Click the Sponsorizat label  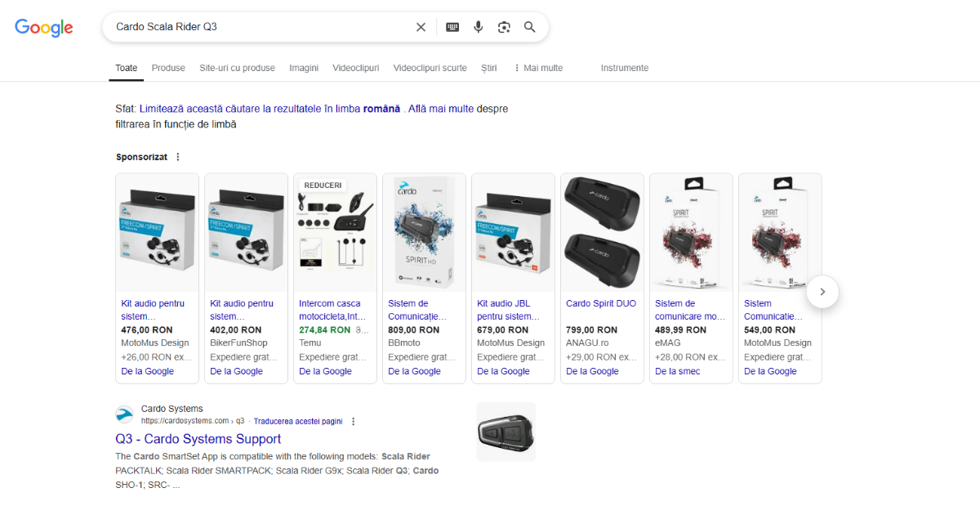(141, 157)
